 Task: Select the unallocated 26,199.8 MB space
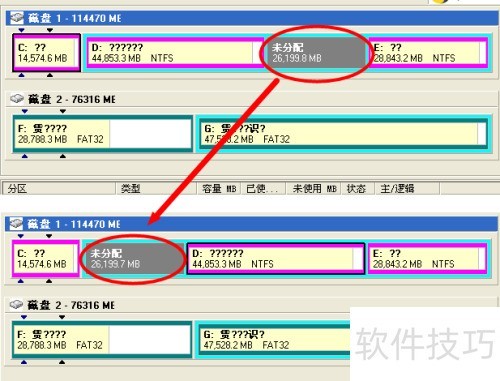315,53
